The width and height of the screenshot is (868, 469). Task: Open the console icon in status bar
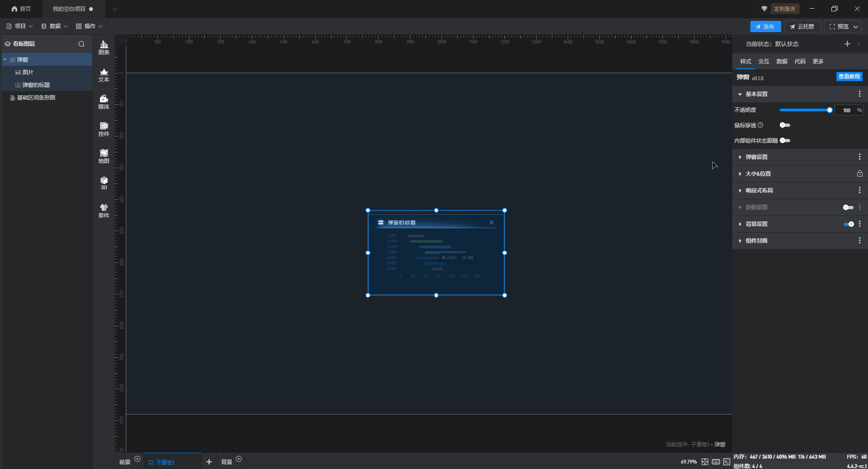click(x=727, y=462)
